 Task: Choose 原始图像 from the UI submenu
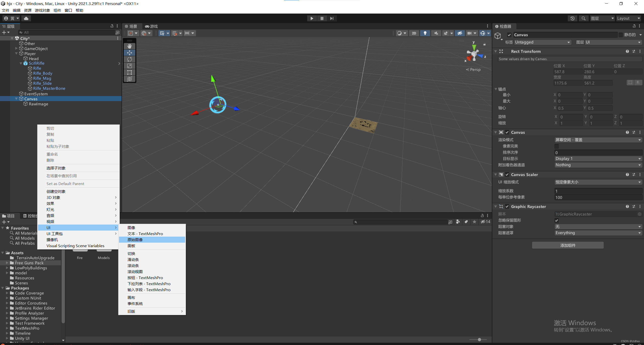coord(135,240)
